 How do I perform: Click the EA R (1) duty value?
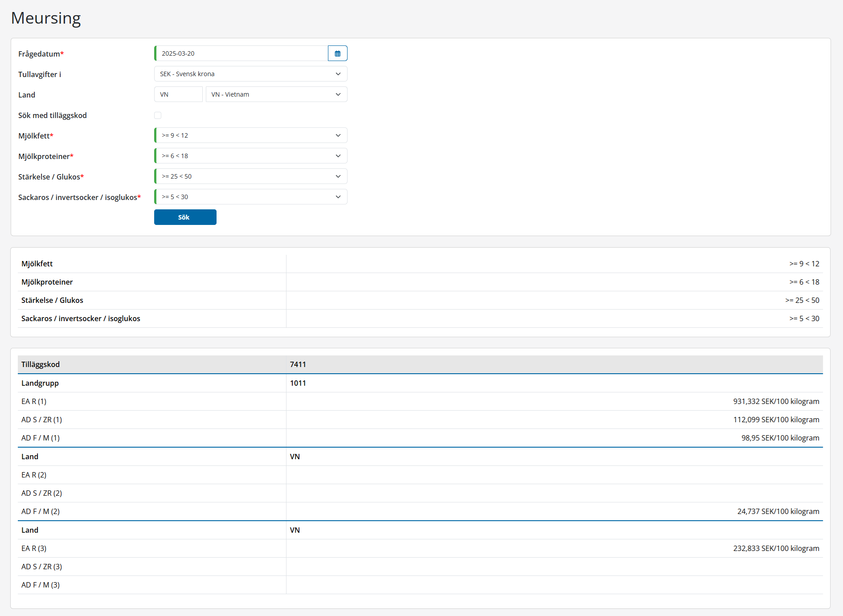[776, 401]
